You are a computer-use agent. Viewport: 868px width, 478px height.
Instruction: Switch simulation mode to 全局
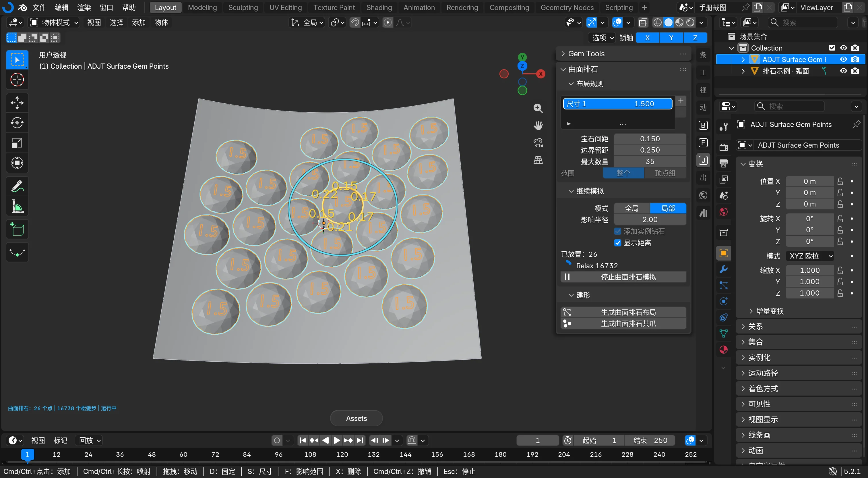point(631,209)
